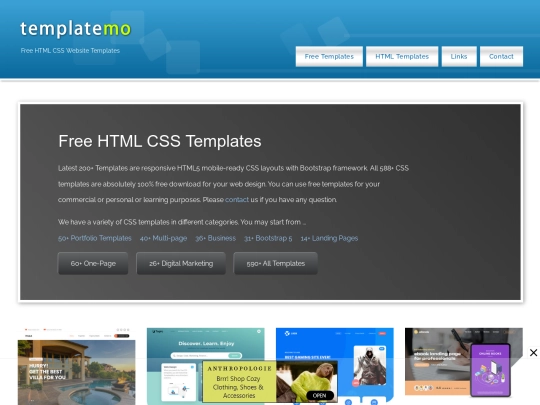Screen dimensions: 540x405
Task: Click OPEN on the Anthropologie ad
Action: click(319, 395)
